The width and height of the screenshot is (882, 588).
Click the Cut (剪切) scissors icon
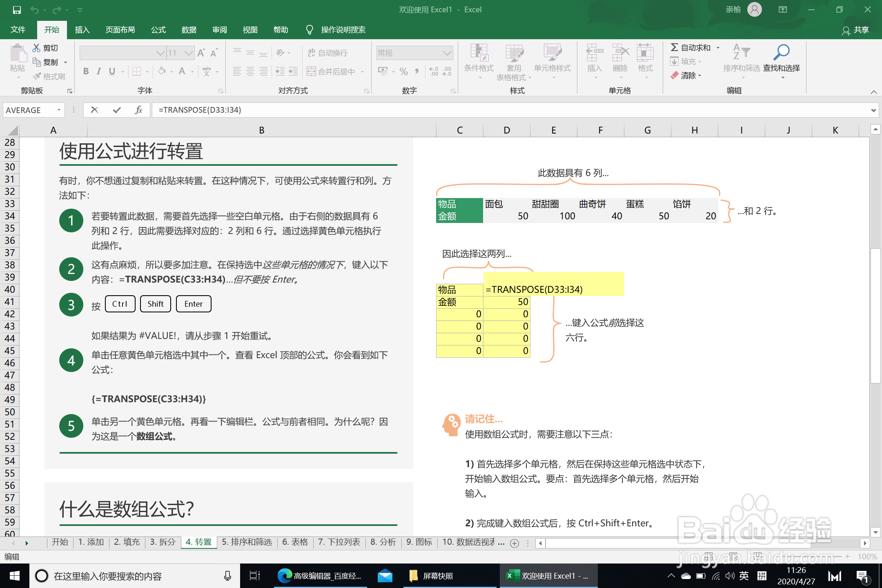(37, 48)
